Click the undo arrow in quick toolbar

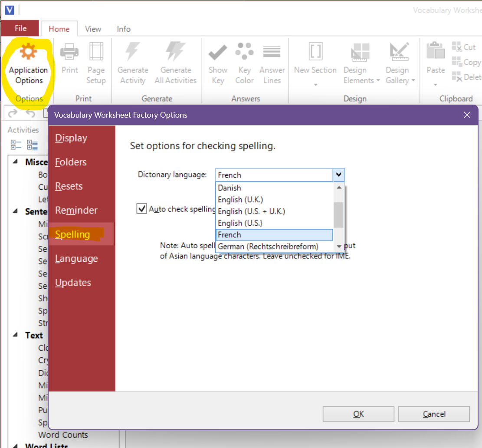(30, 113)
